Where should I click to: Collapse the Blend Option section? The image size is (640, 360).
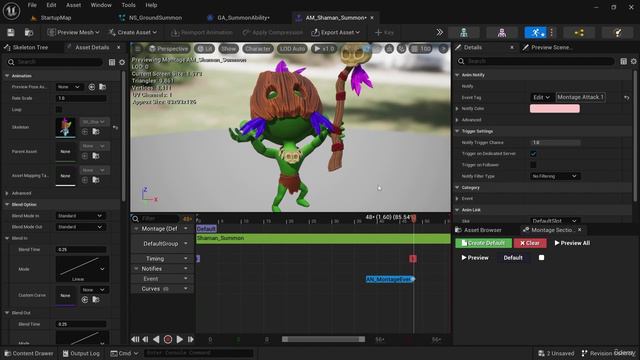pos(7,204)
